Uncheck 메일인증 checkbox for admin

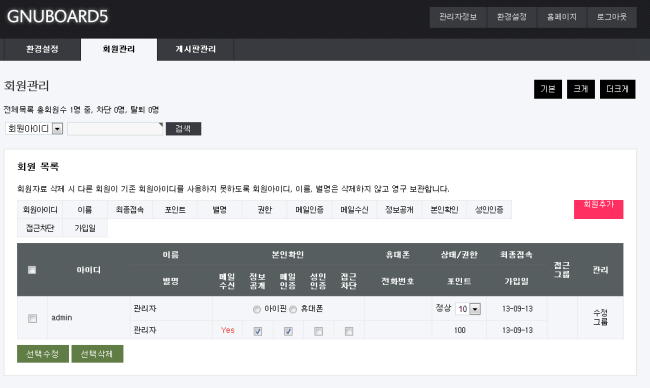click(288, 331)
